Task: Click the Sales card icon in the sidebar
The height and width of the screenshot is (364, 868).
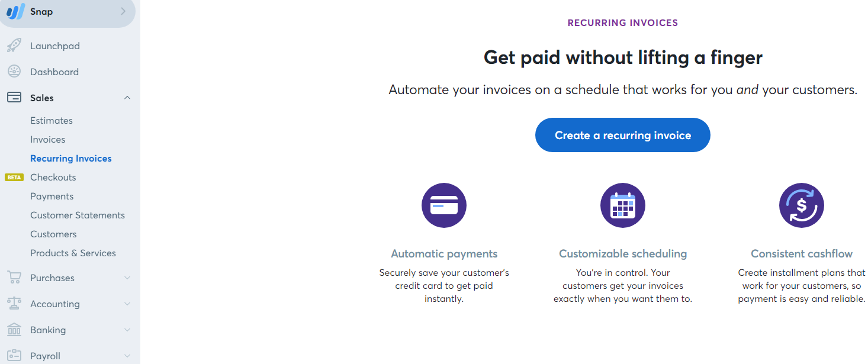Action: click(x=13, y=97)
